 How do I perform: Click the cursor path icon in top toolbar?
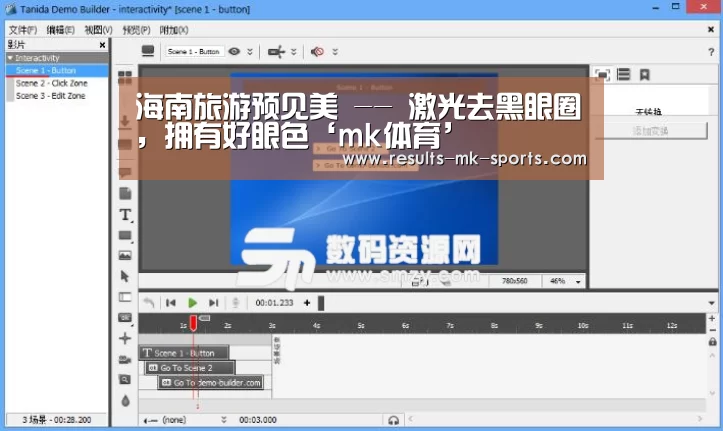click(276, 52)
